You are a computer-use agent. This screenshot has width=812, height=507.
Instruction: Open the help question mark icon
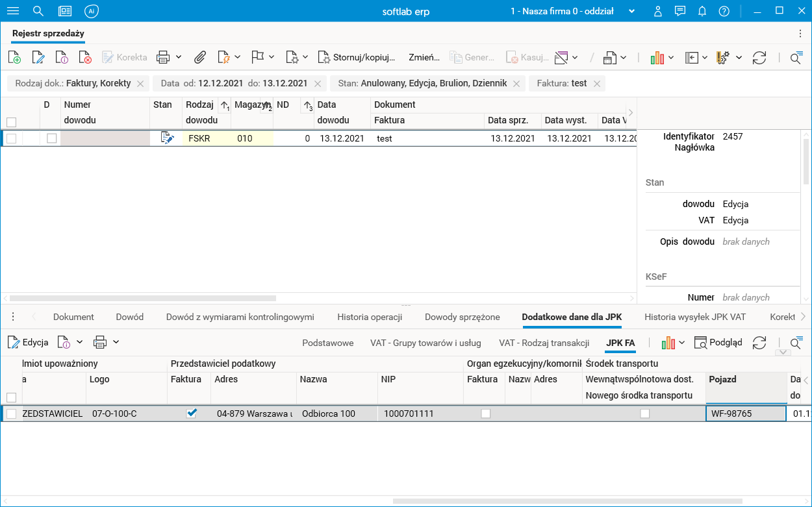coord(724,12)
